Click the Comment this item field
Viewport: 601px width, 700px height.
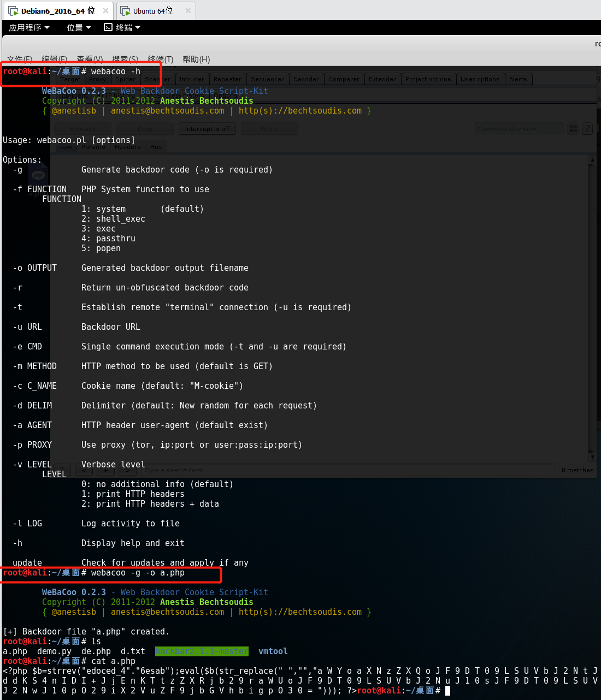519,129
